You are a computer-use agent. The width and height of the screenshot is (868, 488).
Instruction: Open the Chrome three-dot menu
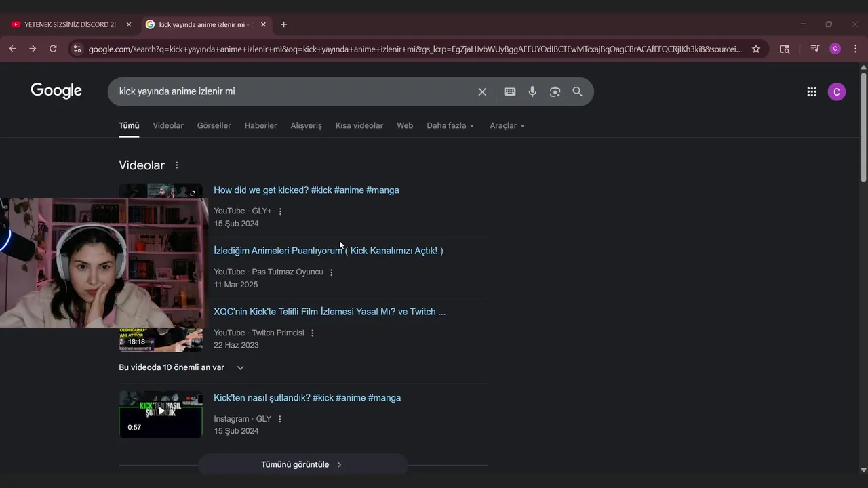855,49
